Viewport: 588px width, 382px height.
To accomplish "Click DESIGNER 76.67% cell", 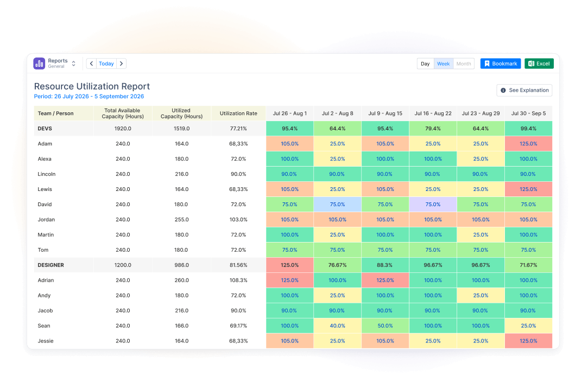I will pyautogui.click(x=337, y=265).
